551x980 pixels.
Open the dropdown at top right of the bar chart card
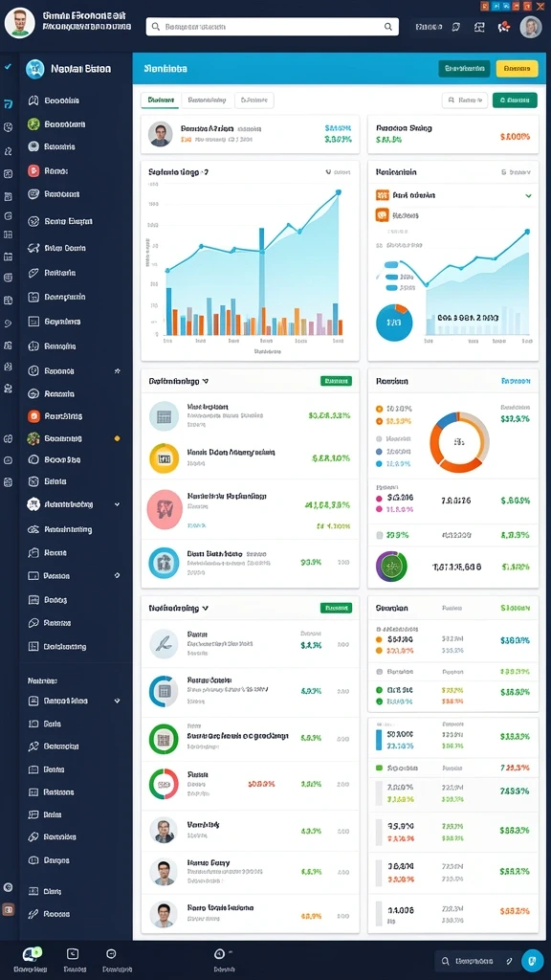(x=338, y=171)
